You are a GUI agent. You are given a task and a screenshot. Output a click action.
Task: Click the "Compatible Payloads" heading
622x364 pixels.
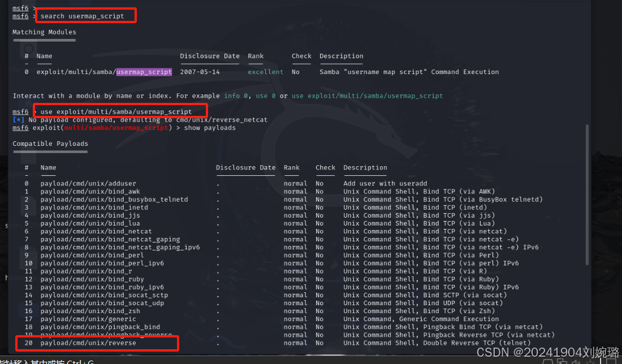(x=50, y=144)
